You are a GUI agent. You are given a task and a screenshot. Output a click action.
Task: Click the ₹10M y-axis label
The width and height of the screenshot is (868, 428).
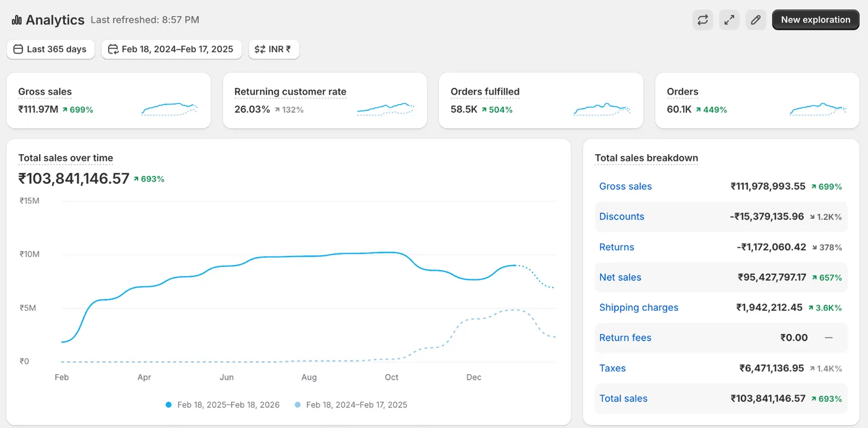(x=30, y=254)
